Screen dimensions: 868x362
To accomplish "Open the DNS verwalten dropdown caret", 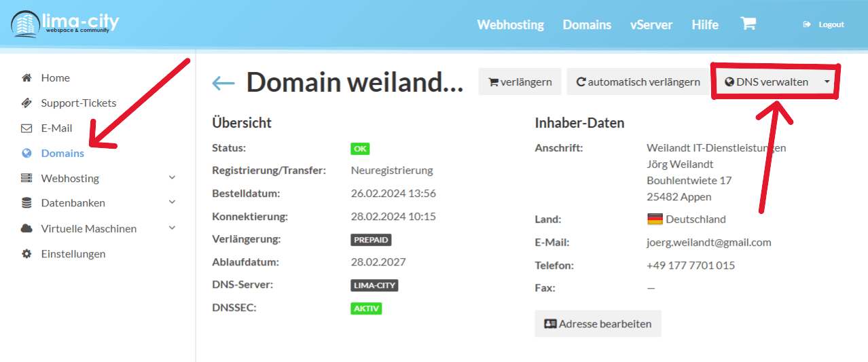I will coord(827,82).
